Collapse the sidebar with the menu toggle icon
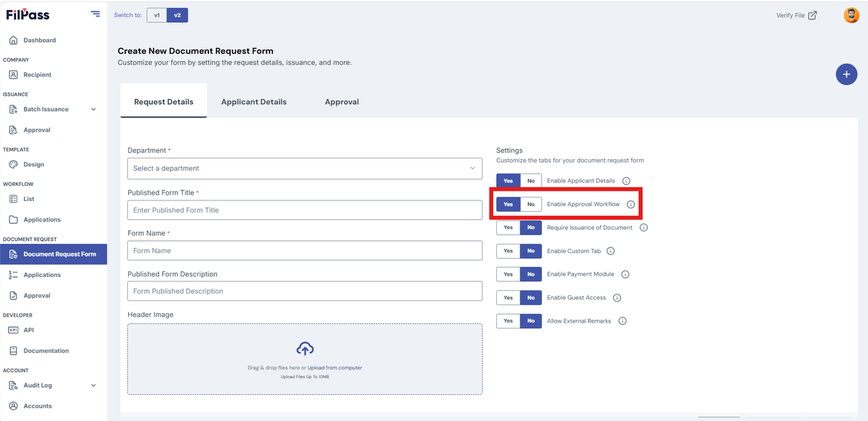 [x=95, y=14]
